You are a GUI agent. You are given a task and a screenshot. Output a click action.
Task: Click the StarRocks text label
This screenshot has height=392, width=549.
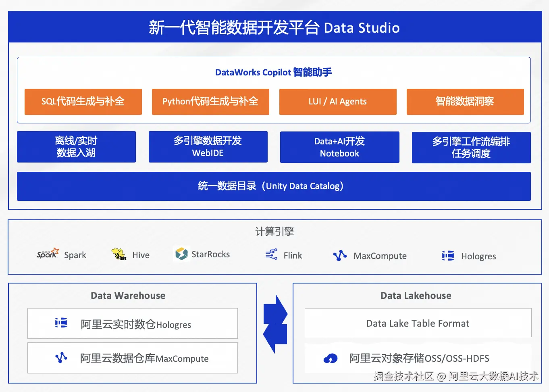[x=210, y=254]
